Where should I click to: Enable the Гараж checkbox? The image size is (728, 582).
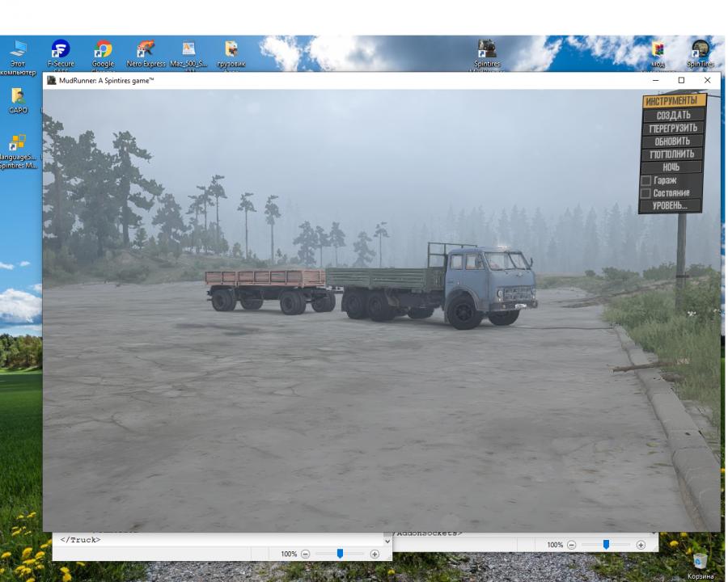point(645,180)
